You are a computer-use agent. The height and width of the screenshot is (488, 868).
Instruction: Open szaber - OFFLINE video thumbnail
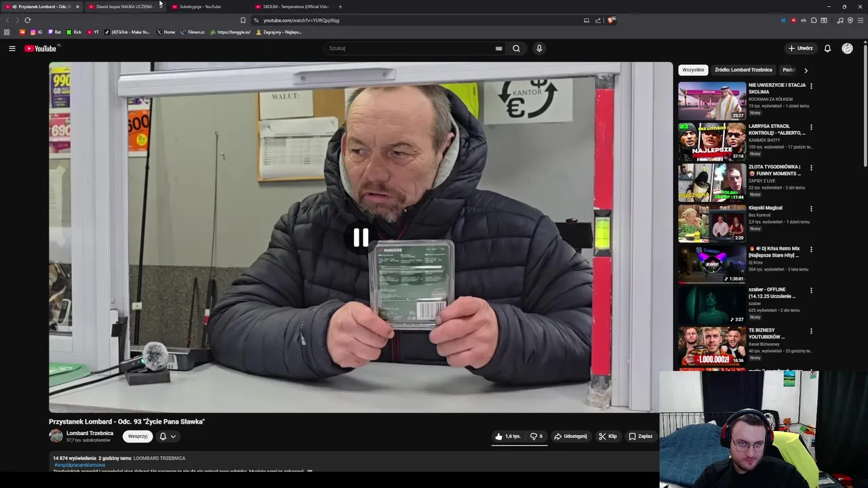(x=712, y=305)
